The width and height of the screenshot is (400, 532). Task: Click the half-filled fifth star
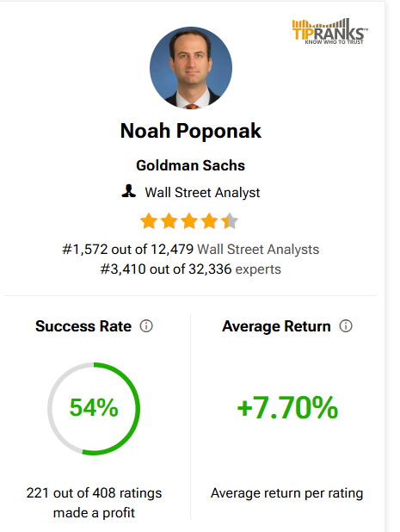tap(230, 221)
